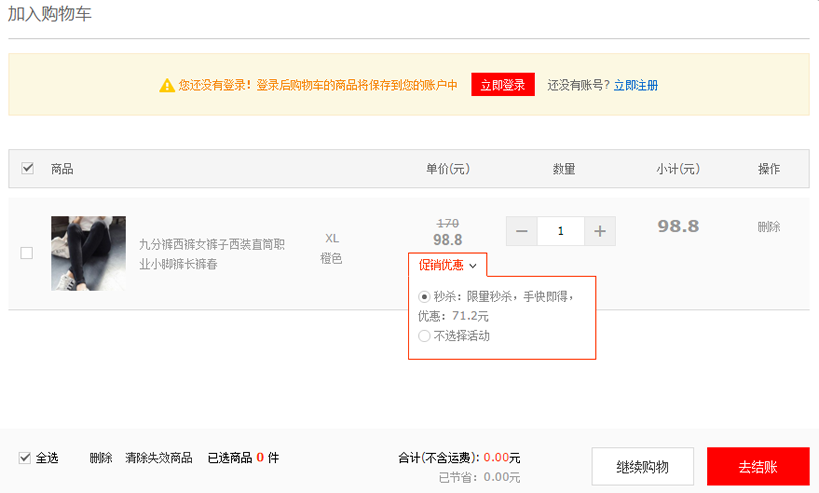
Task: Collapse the 促销优惠 dropdown
Action: pyautogui.click(x=447, y=265)
